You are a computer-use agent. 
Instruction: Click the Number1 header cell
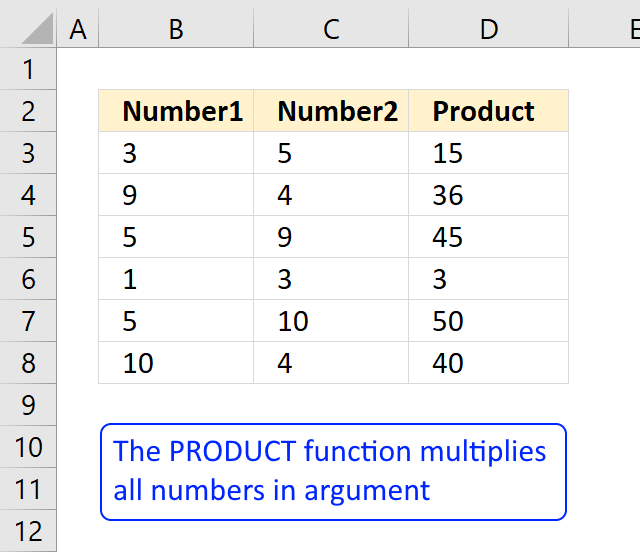(x=176, y=111)
